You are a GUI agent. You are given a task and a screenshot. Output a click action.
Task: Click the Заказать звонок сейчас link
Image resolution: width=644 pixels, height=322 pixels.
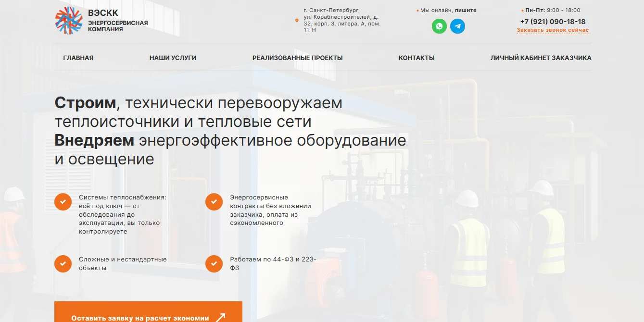pos(553,30)
